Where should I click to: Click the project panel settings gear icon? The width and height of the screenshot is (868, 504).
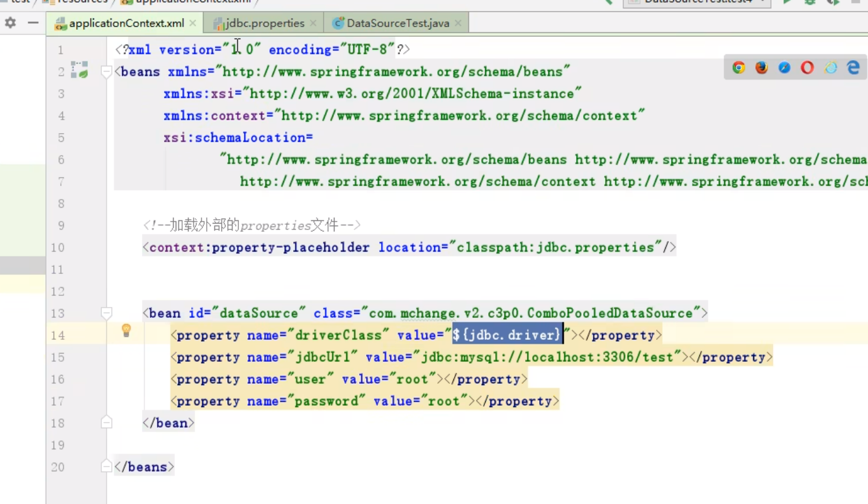(x=10, y=23)
